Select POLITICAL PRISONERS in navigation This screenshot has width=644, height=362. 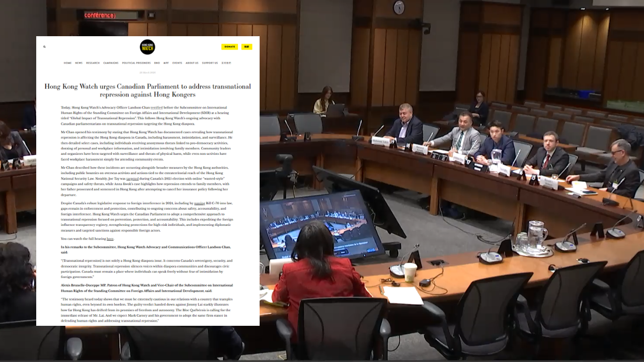click(x=136, y=63)
